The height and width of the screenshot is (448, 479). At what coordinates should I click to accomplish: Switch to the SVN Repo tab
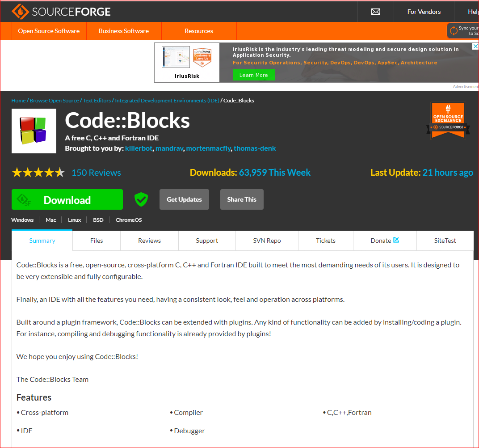tap(267, 240)
